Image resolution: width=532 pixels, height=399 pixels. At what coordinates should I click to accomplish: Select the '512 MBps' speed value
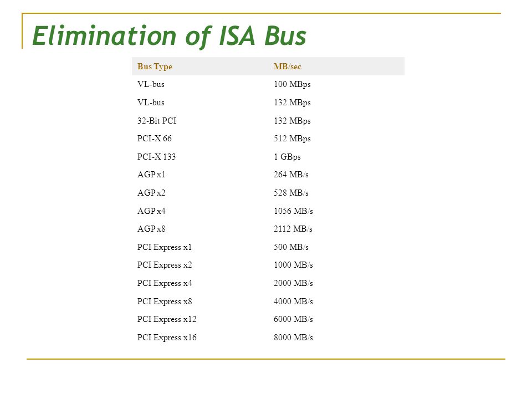click(292, 139)
